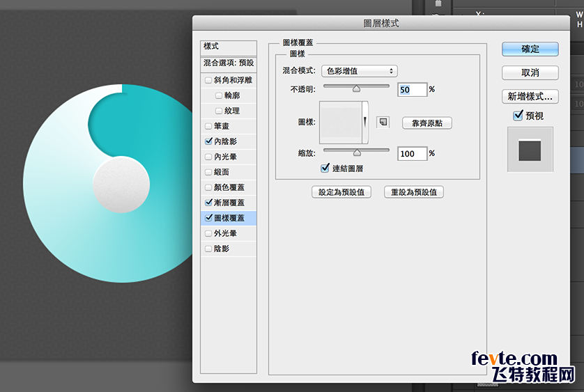Screen dimensions: 584x392
Task: Disable the 漸層覆蓋 checkbox
Action: pyautogui.click(x=208, y=203)
